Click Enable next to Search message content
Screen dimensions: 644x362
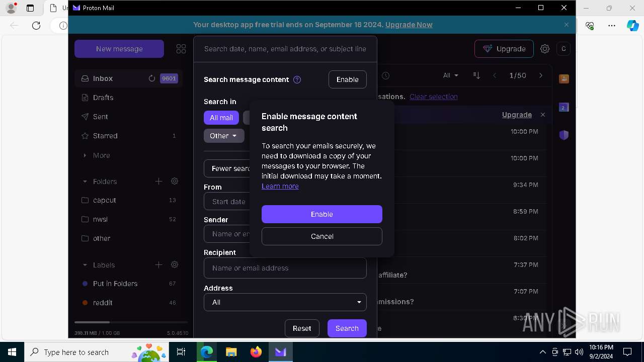pyautogui.click(x=348, y=79)
